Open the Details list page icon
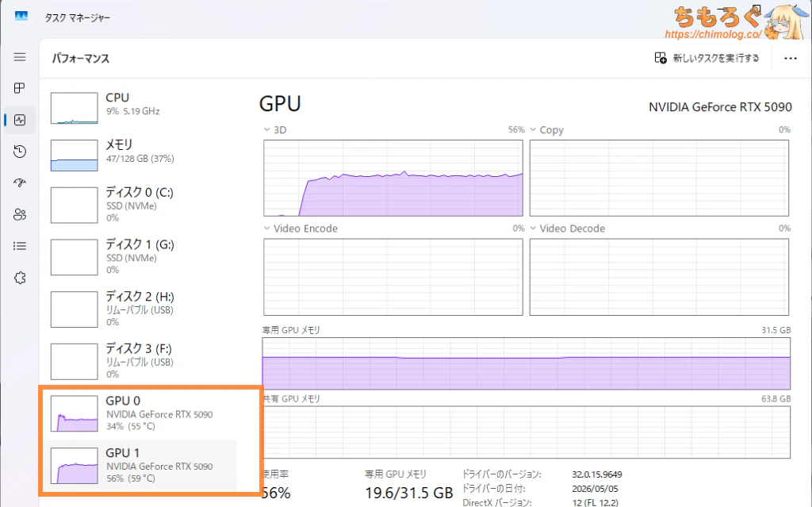The height and width of the screenshot is (507, 812). pyautogui.click(x=20, y=246)
